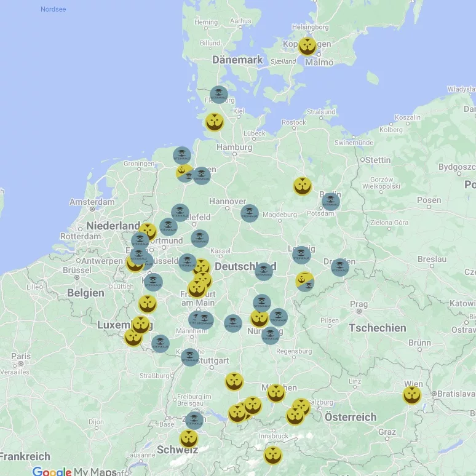Select the yellow owl marker west of Kiel

coord(215,122)
